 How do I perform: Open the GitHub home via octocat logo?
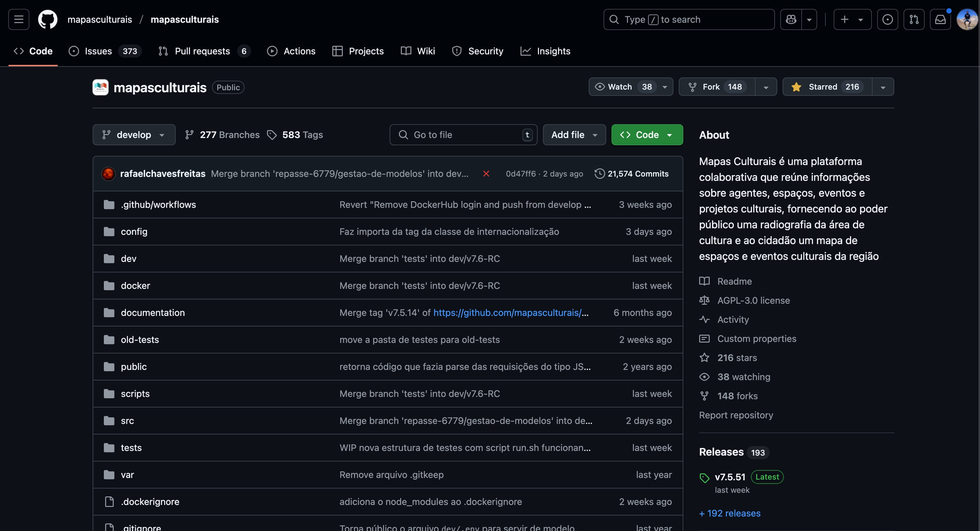pos(47,19)
